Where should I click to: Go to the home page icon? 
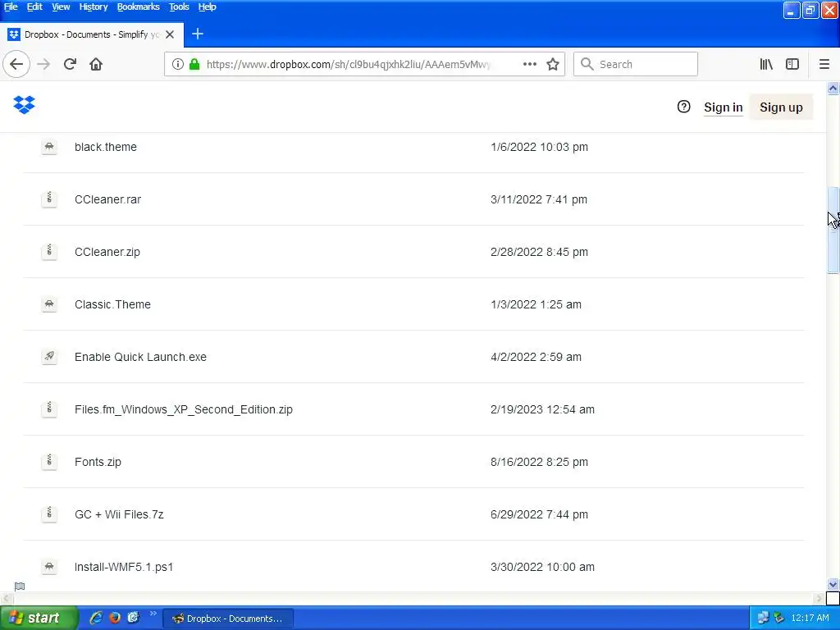tap(96, 64)
